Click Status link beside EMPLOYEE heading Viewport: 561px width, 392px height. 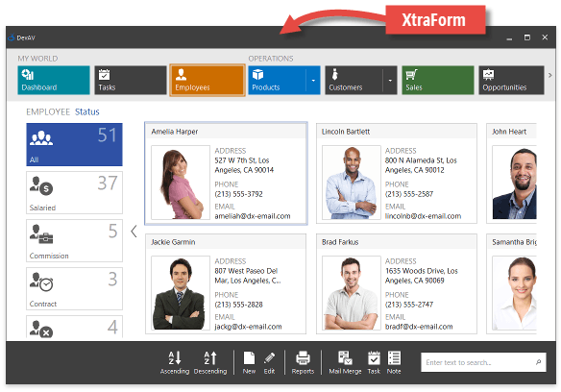(87, 111)
